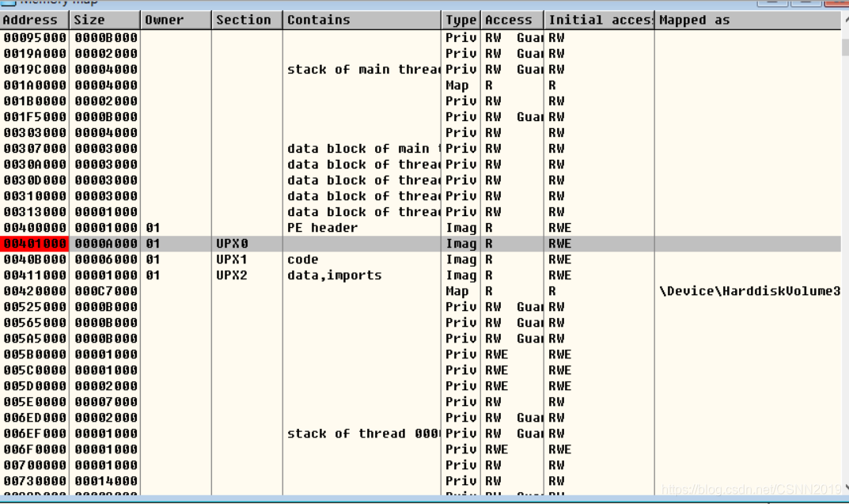Click the vertical scrollbar thumb
Viewport: 849px width, 504px height.
pos(845,47)
